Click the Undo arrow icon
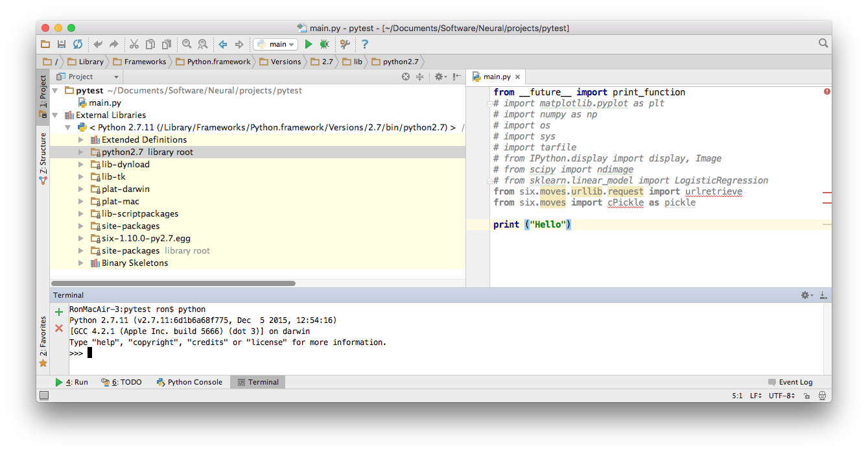This screenshot has height=454, width=868. pos(98,44)
